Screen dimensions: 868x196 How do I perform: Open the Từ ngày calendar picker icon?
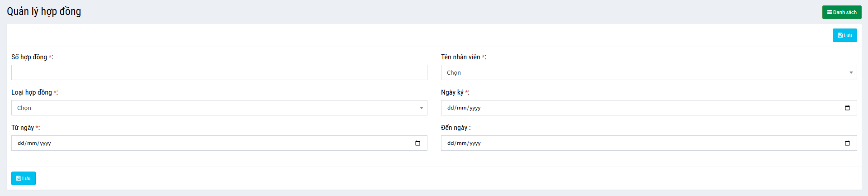(417, 143)
